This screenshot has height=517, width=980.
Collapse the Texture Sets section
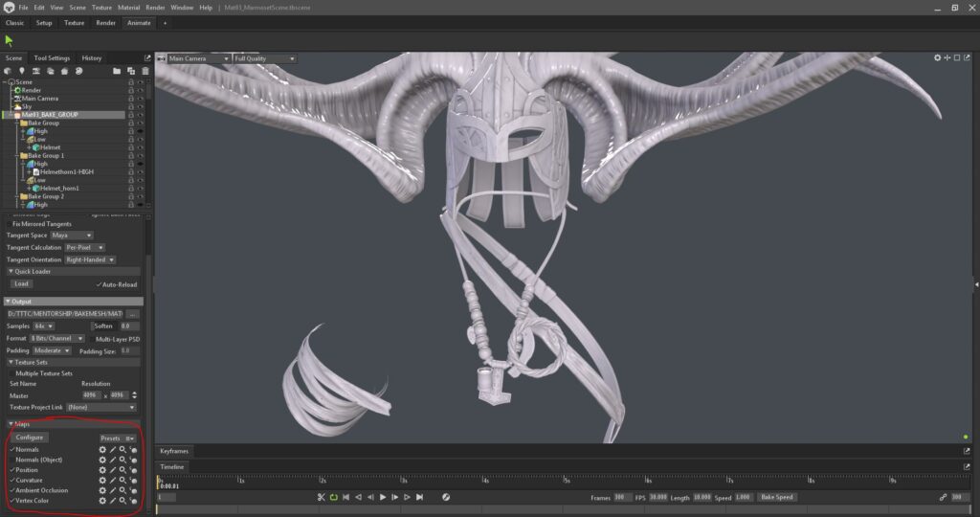click(11, 362)
